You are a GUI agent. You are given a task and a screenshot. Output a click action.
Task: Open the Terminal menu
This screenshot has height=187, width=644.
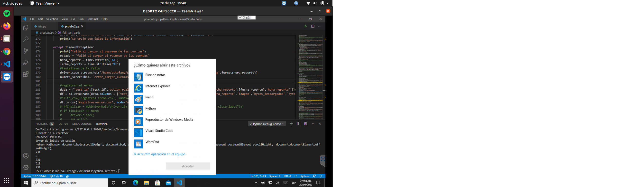pyautogui.click(x=92, y=19)
